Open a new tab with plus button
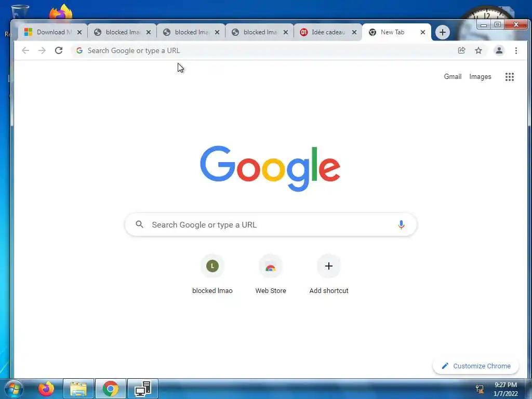This screenshot has height=399, width=532. [443, 32]
